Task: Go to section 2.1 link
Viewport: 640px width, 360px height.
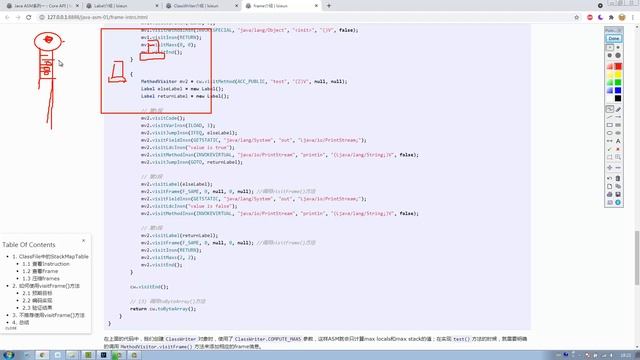Action: click(38, 293)
